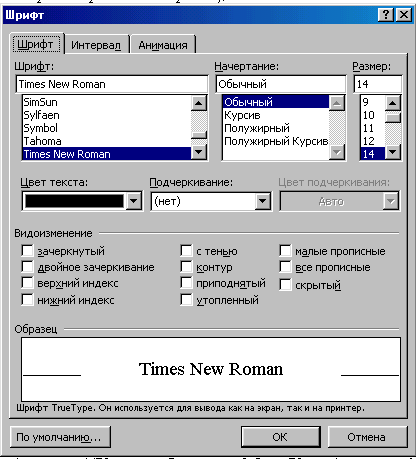Screen dimensions: 416x459
Task: Click the size list scroll up arrow
Action: point(393,103)
